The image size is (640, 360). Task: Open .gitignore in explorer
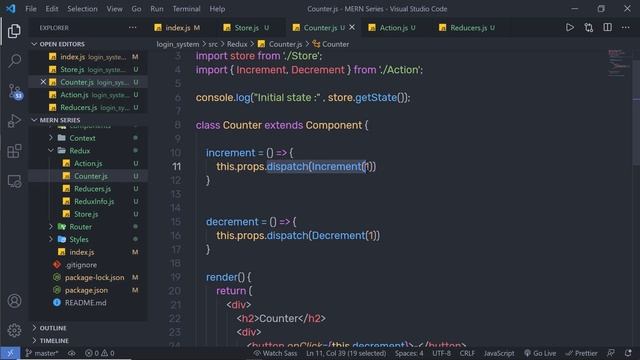81,264
